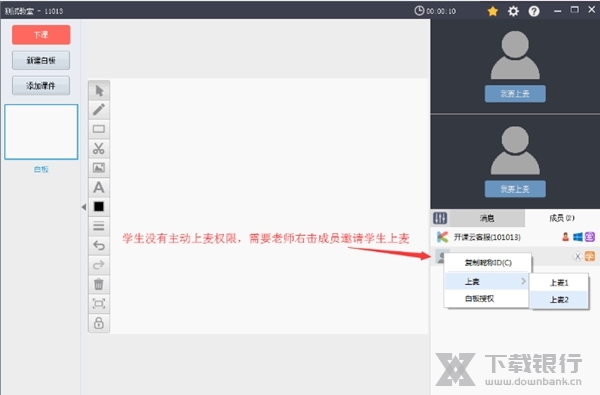Choose 白板授权 from context menu

[486, 299]
